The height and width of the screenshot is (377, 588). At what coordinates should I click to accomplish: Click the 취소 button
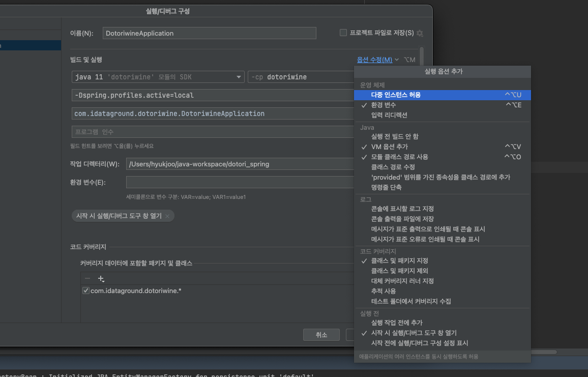tap(321, 334)
